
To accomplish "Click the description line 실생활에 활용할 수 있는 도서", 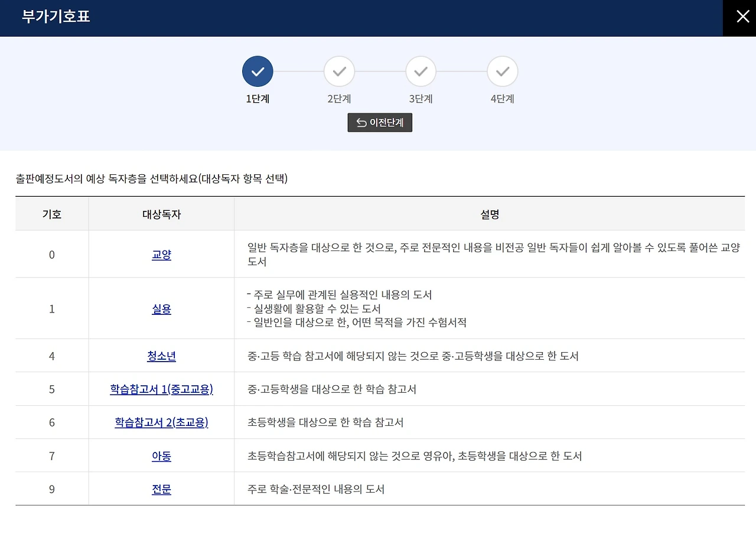I will (314, 308).
